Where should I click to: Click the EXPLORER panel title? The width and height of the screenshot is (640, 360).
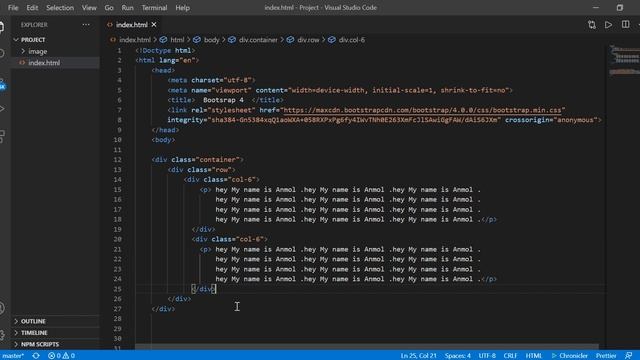click(34, 25)
